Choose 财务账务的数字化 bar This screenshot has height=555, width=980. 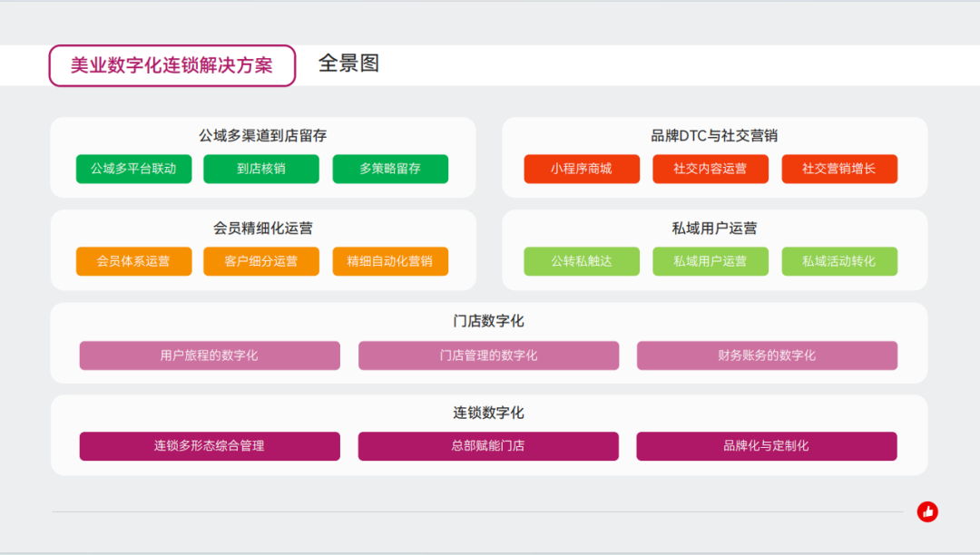pyautogui.click(x=767, y=355)
